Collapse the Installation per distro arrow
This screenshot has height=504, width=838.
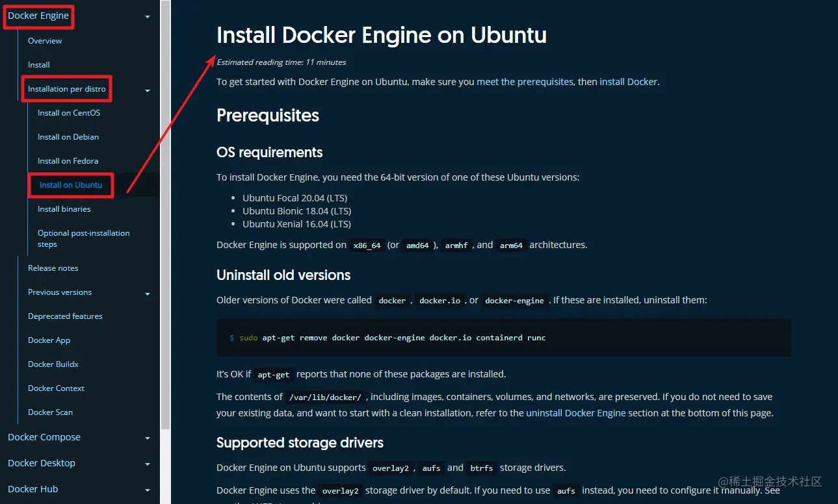[x=148, y=91]
